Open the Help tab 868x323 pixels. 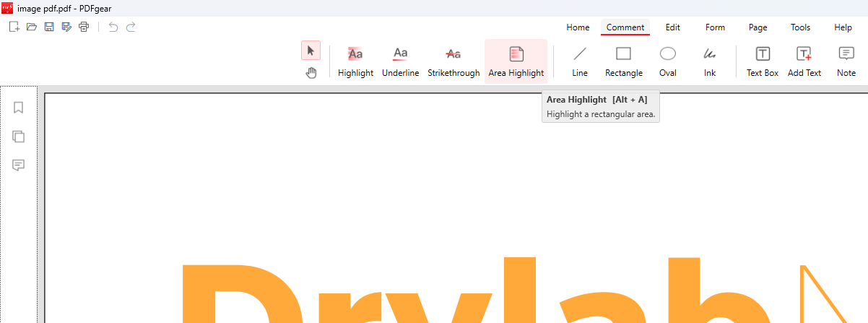(x=843, y=27)
